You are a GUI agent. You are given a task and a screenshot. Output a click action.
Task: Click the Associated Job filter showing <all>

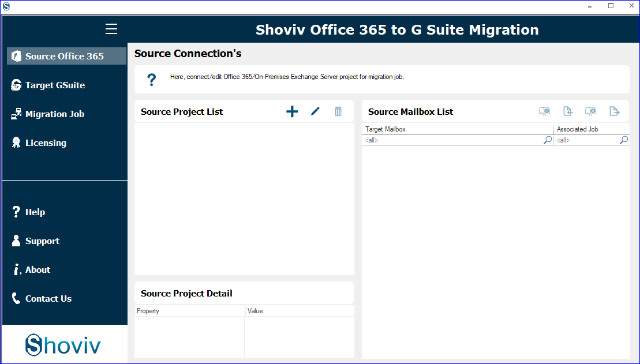tap(583, 140)
